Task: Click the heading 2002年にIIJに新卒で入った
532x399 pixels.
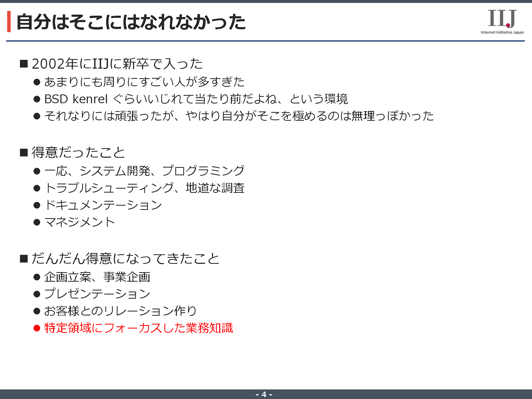Action: click(117, 64)
